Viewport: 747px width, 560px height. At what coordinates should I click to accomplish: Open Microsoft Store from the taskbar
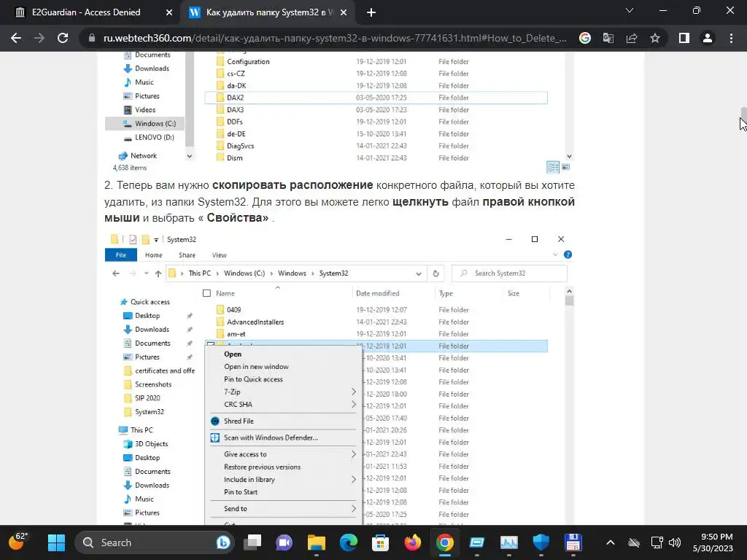380,542
